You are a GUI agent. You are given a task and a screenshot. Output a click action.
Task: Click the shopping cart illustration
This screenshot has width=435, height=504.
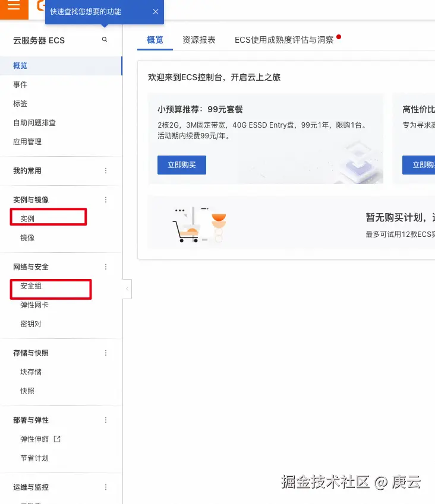[x=199, y=224]
